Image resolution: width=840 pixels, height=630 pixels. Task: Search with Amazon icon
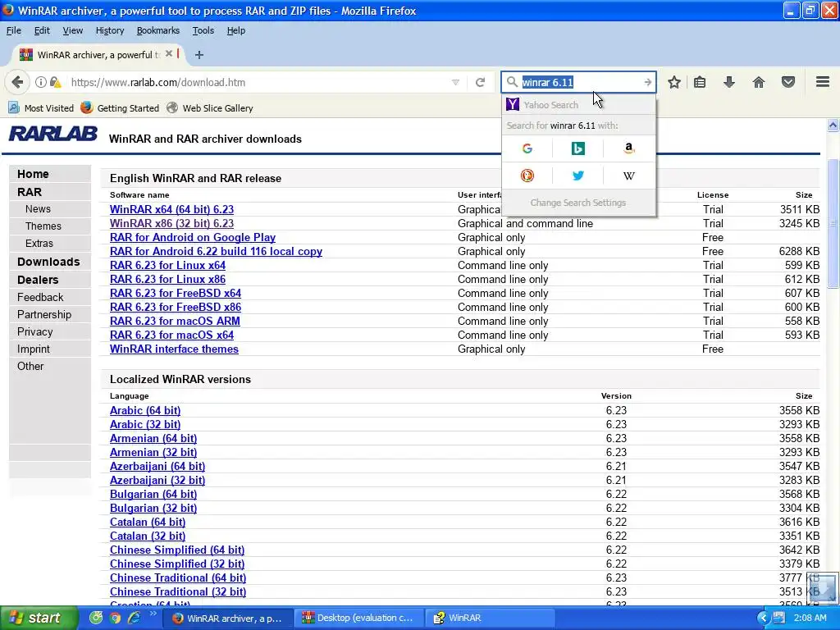tap(629, 148)
